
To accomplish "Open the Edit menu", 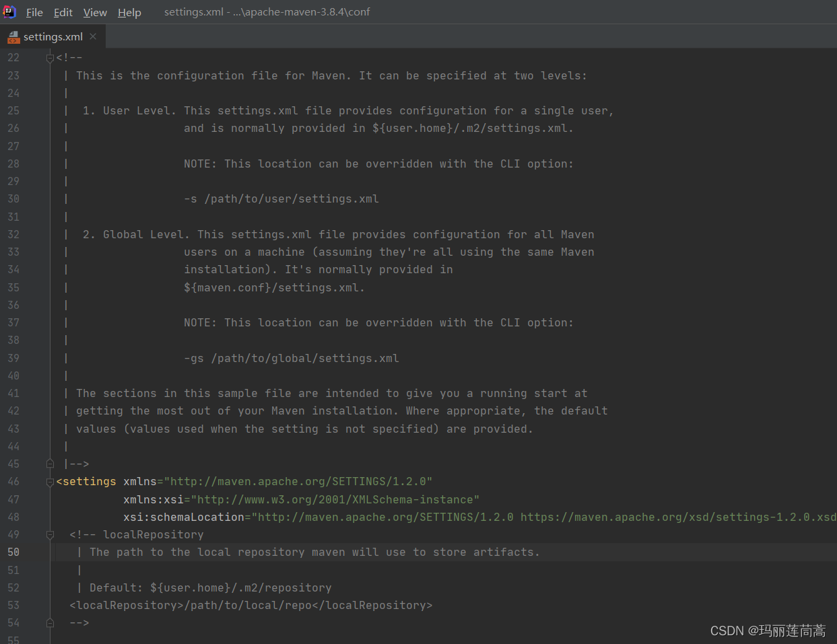I will pyautogui.click(x=63, y=12).
